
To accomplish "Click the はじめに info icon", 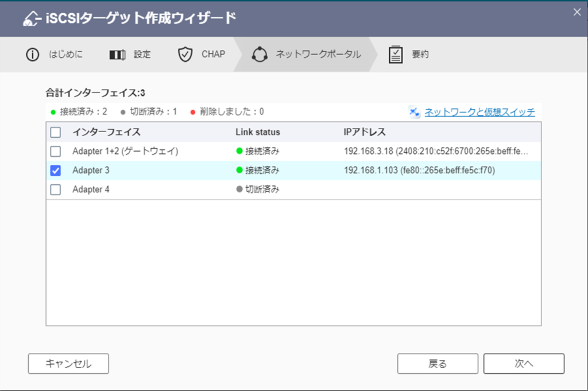I will (32, 55).
